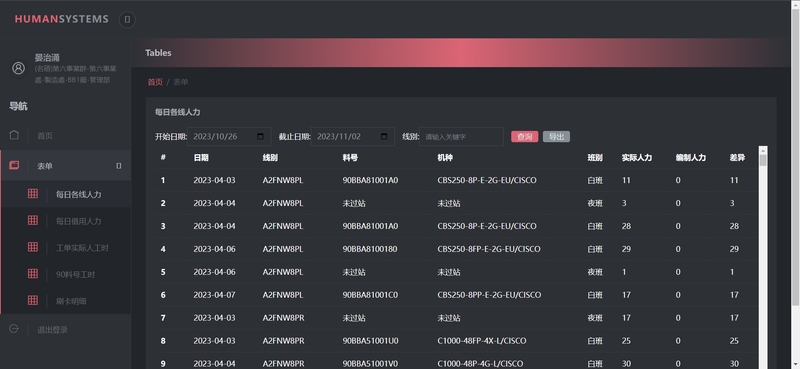The image size is (800, 369).
Task: Click the forms icon beside 表单
Action: point(14,165)
